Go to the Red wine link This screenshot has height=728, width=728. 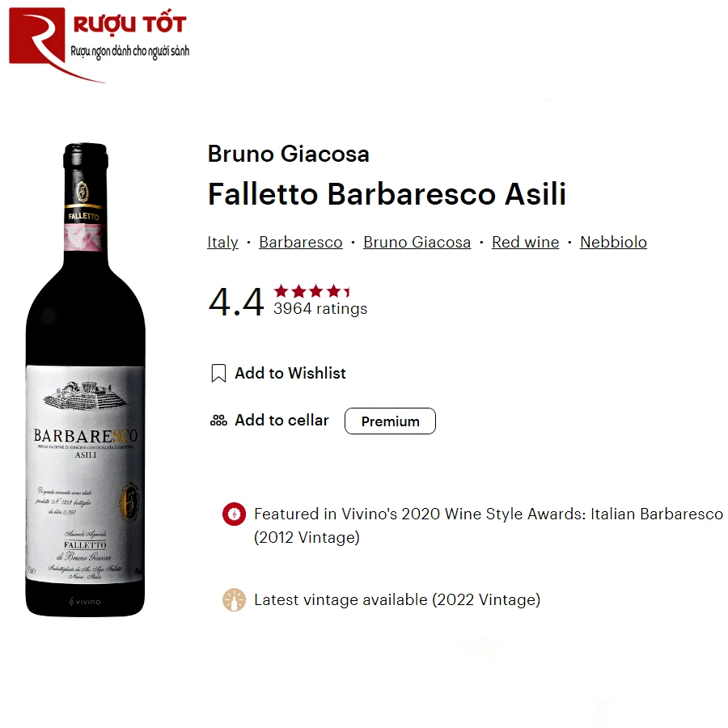[x=526, y=243]
